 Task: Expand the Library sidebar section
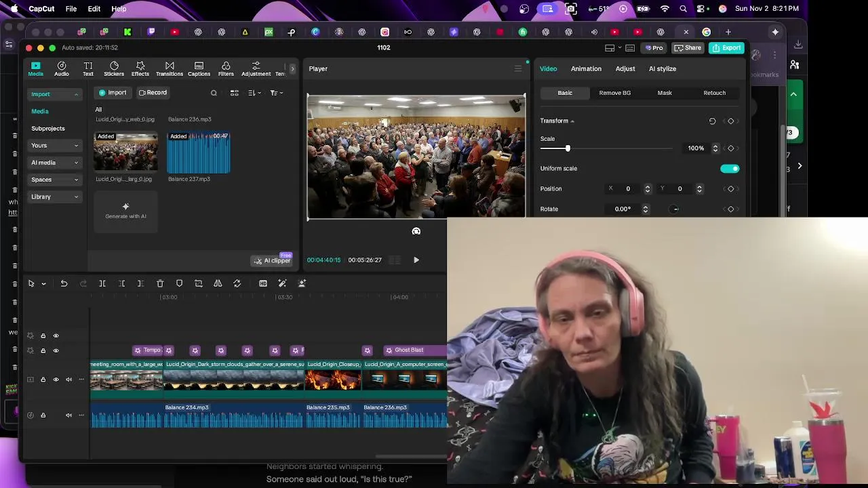[76, 197]
